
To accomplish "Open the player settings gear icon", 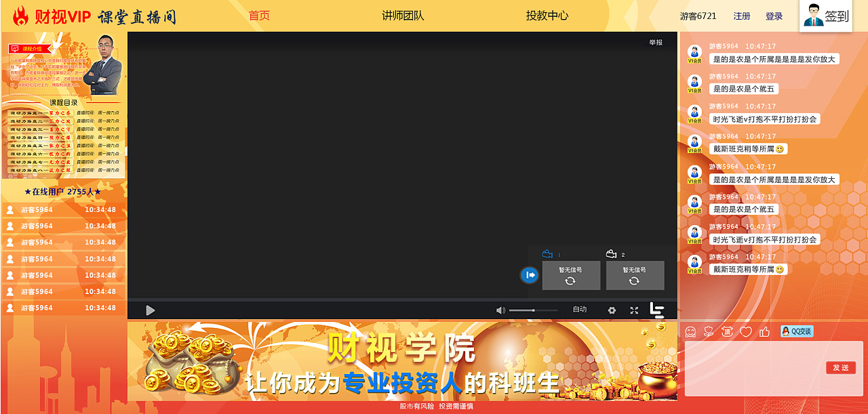I will (x=612, y=310).
